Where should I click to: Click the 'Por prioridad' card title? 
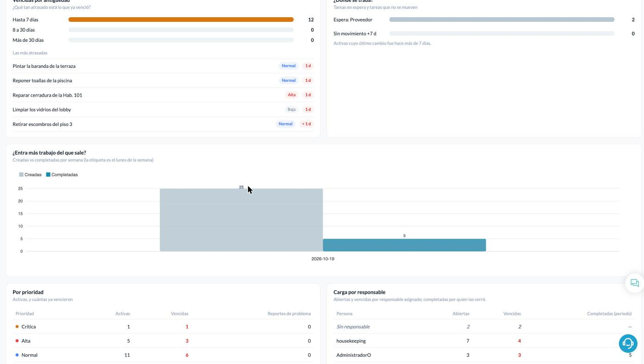[x=28, y=292]
